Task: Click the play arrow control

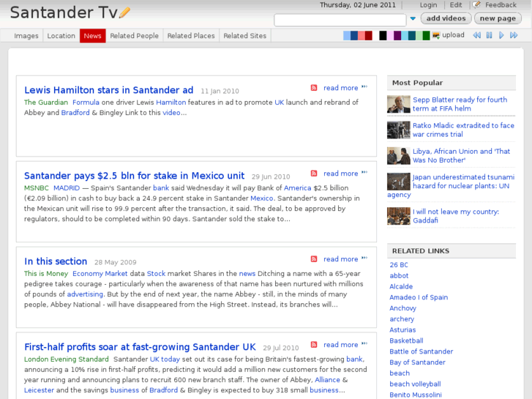Action: click(501, 35)
